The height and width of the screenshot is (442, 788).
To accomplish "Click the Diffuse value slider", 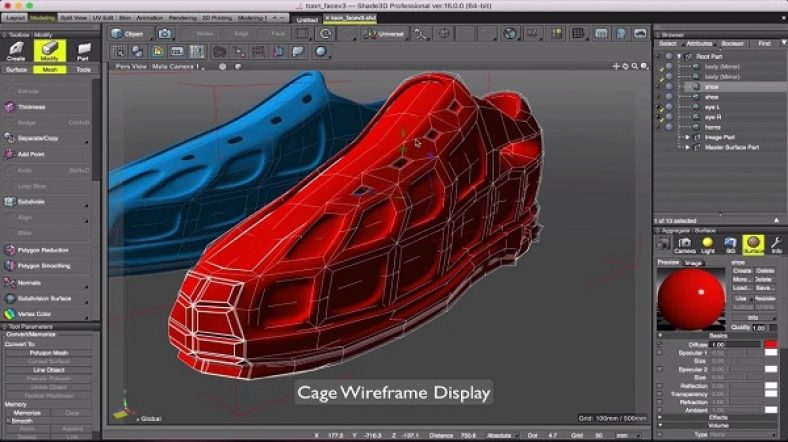I will [735, 345].
